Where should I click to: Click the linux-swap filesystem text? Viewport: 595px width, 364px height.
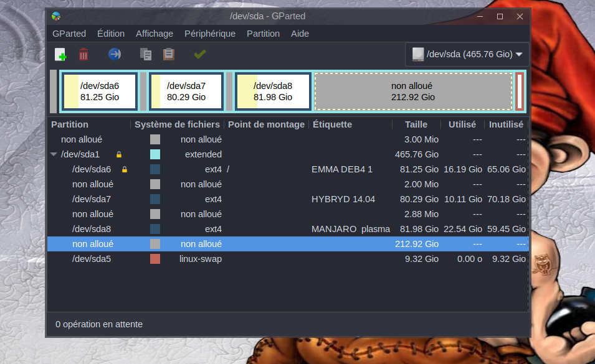201,259
